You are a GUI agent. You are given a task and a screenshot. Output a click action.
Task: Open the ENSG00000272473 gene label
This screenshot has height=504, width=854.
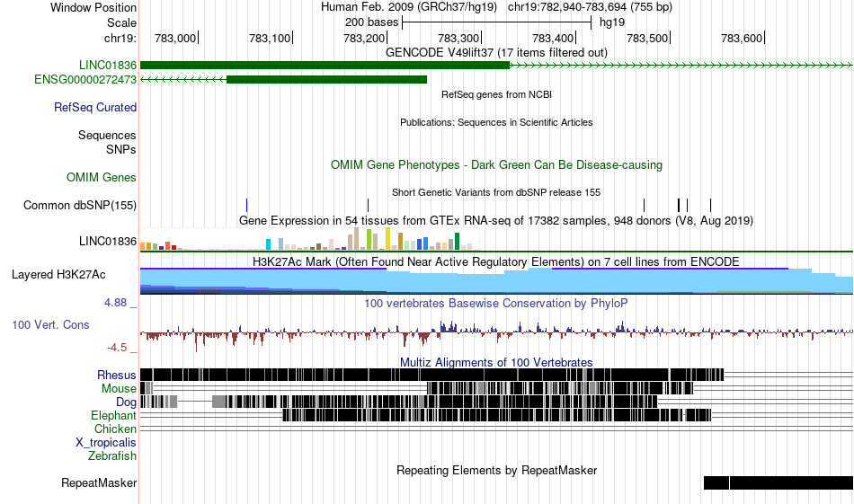[x=85, y=79]
